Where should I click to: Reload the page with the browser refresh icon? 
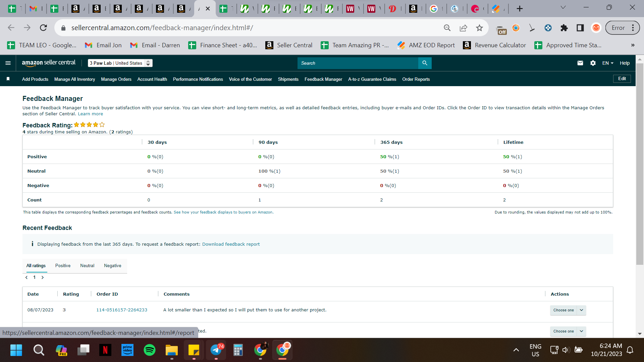[x=43, y=28]
